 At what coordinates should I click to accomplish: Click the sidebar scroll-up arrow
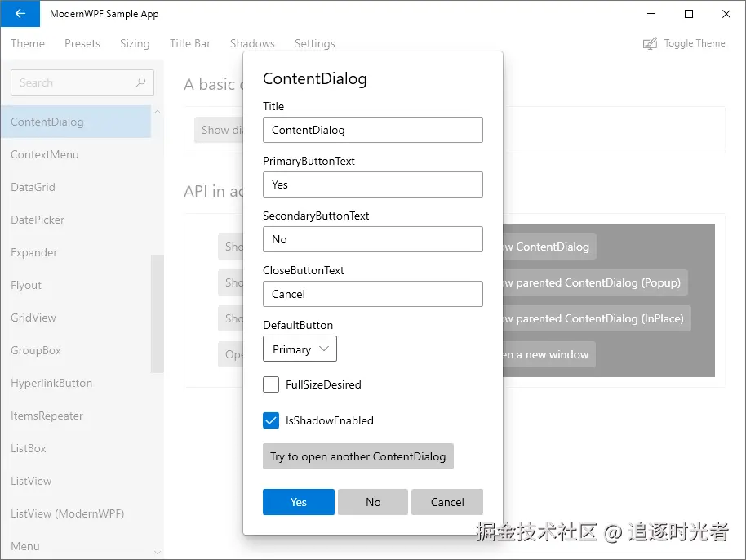158,112
